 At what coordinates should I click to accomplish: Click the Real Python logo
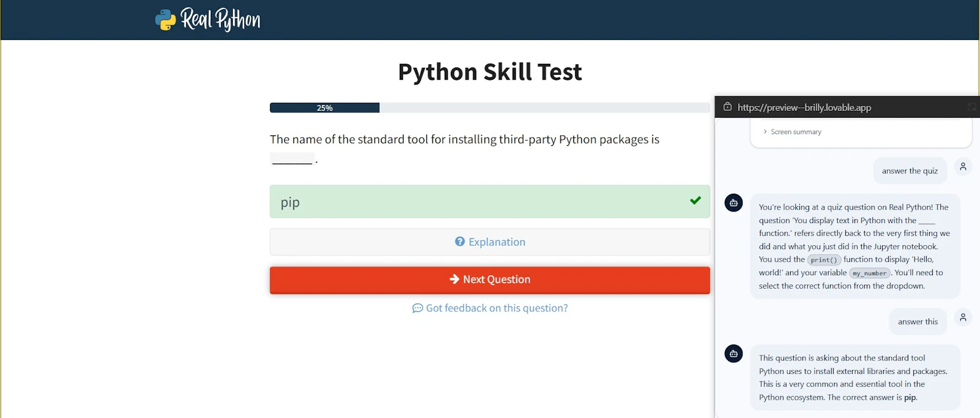pyautogui.click(x=208, y=20)
